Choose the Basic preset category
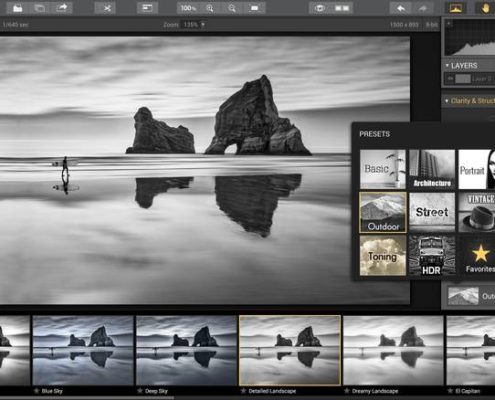Screen dimensions: 495x400 [x=383, y=169]
